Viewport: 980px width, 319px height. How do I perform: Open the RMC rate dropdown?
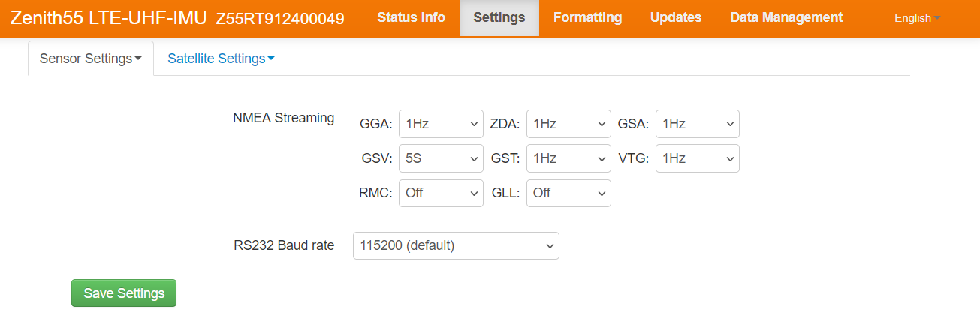440,193
